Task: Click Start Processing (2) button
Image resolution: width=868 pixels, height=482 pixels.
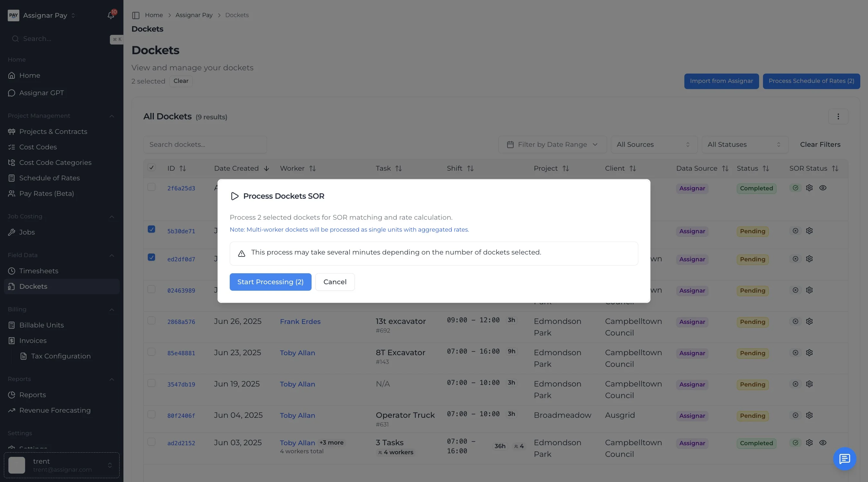Action: 270,282
